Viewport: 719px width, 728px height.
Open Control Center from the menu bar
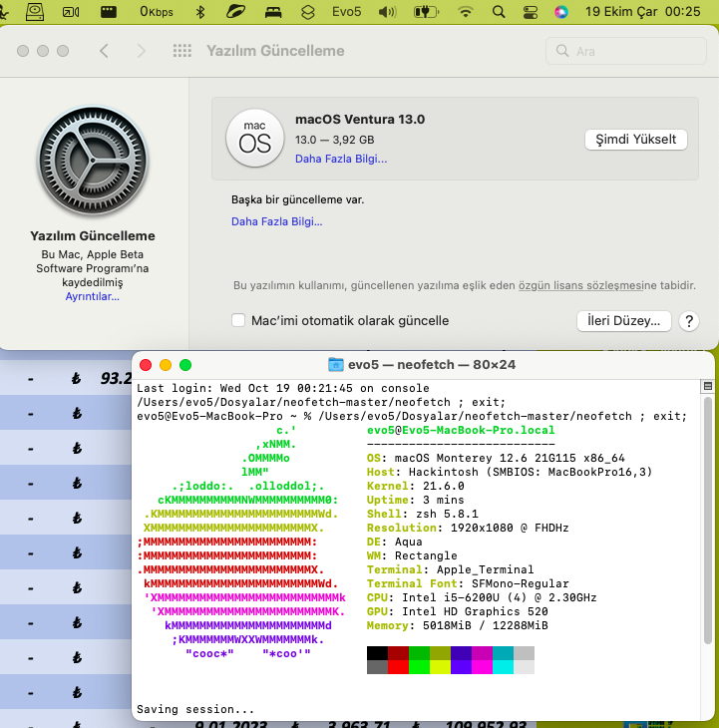(x=531, y=12)
